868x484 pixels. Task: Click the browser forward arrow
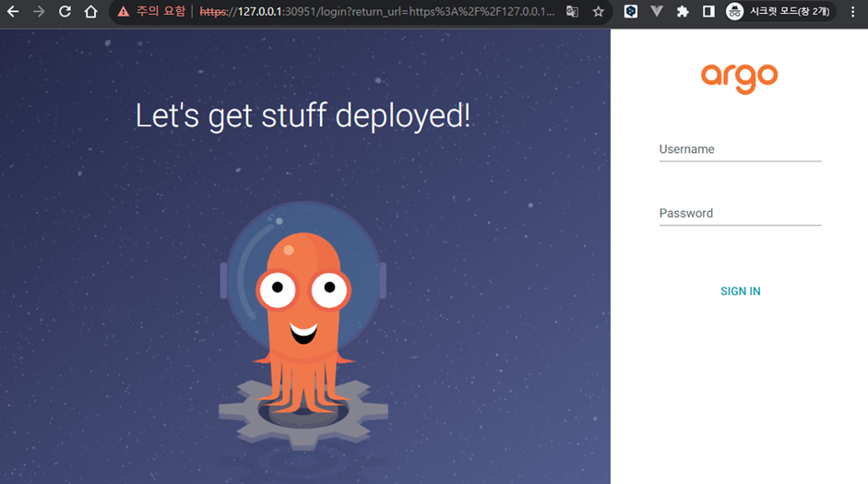(x=39, y=11)
